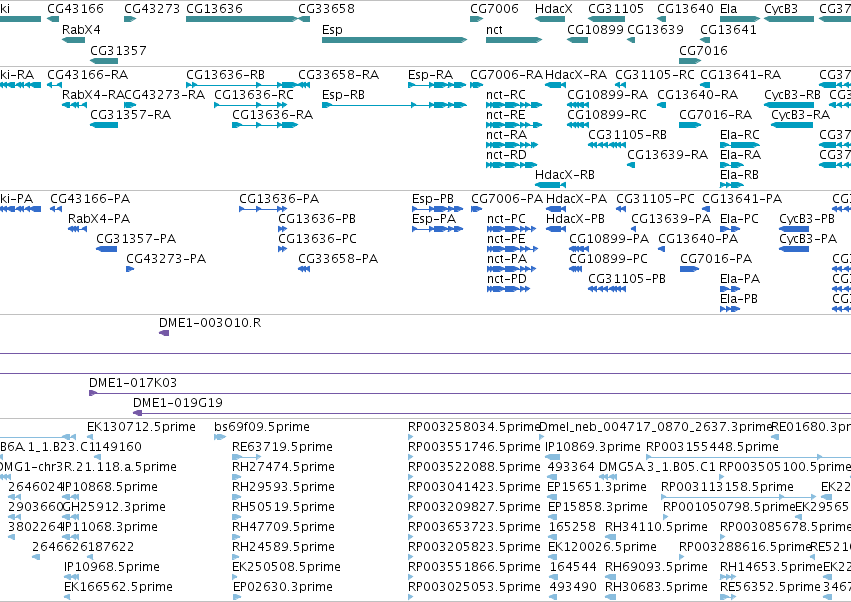Click protein CG13636-PC label
The image size is (851, 602).
317,239
